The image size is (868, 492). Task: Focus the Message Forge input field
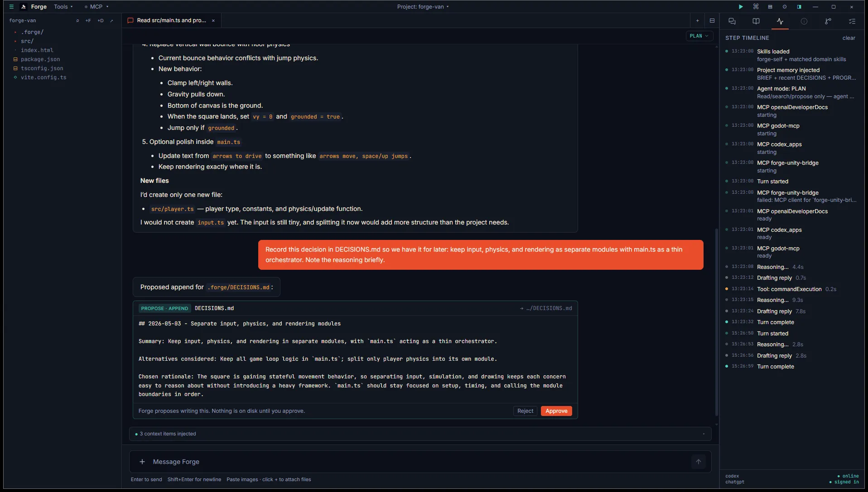coord(420,462)
